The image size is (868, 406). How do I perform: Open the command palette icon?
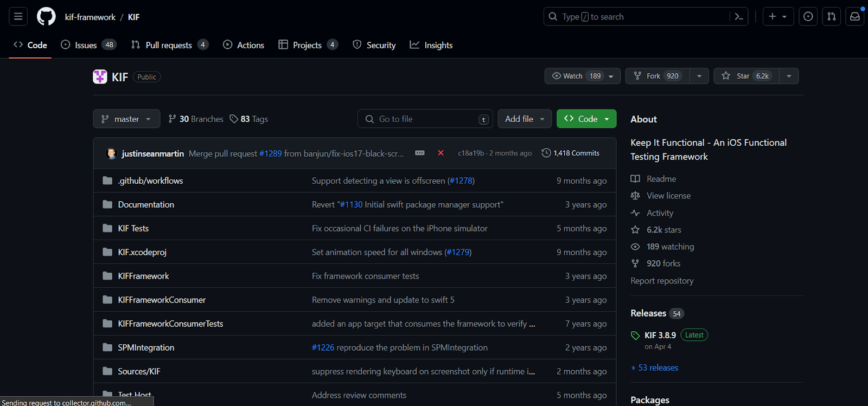point(738,17)
